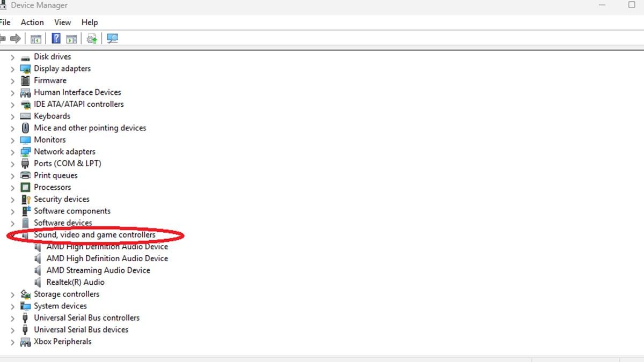Select the "Realtek(R) Audio" device entry
644x362 pixels.
pos(75,282)
